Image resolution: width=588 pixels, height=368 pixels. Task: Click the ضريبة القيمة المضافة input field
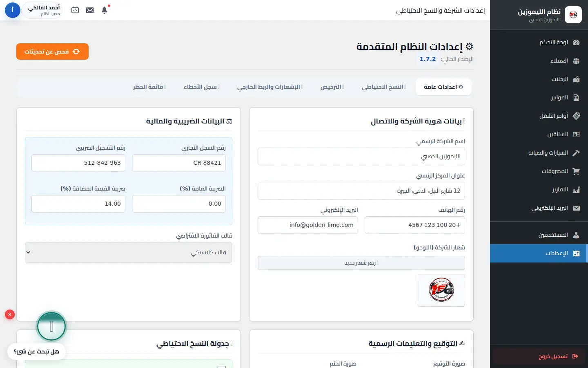tap(78, 204)
